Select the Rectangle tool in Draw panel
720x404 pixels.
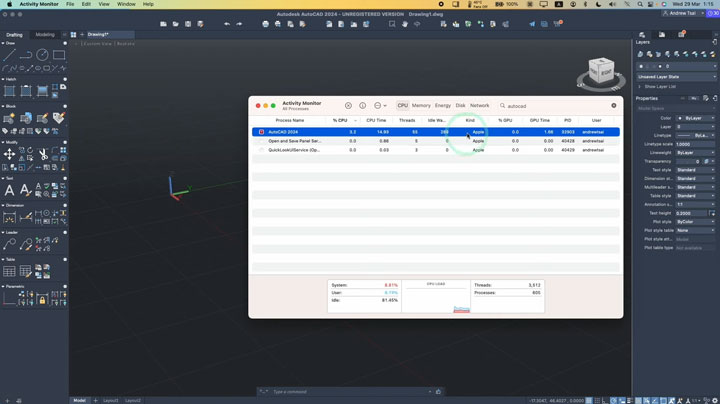click(59, 55)
